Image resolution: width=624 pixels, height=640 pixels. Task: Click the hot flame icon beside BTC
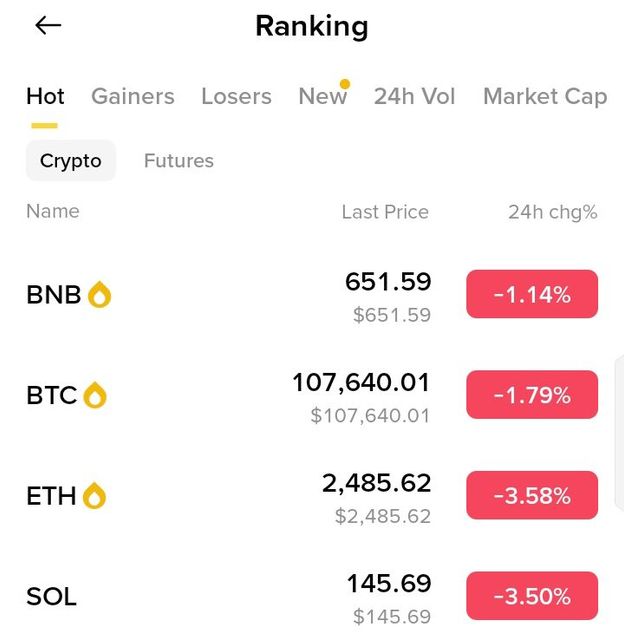click(94, 396)
